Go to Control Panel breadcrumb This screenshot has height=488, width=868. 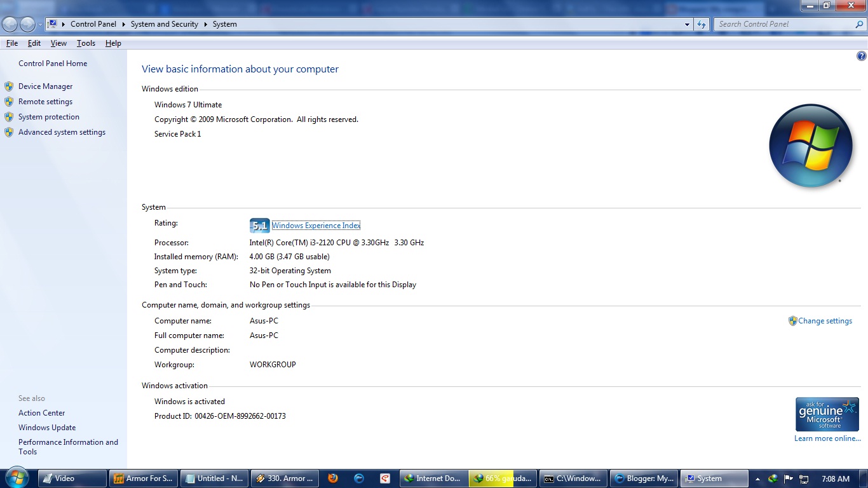tap(93, 24)
